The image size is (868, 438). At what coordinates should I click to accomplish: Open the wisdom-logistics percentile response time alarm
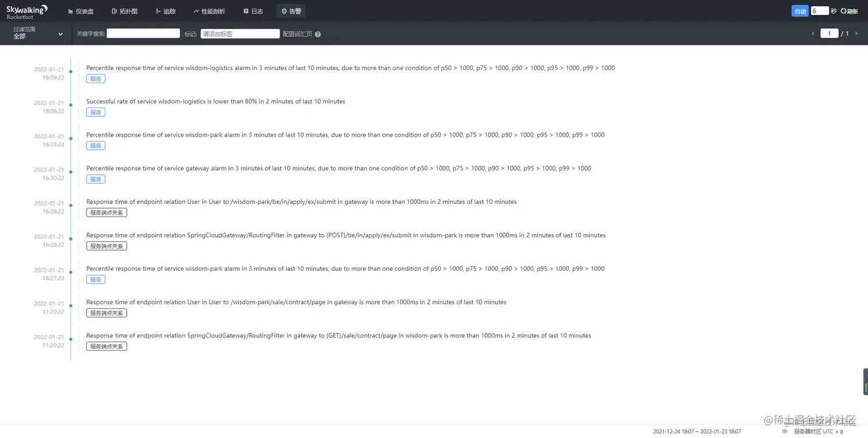point(350,68)
